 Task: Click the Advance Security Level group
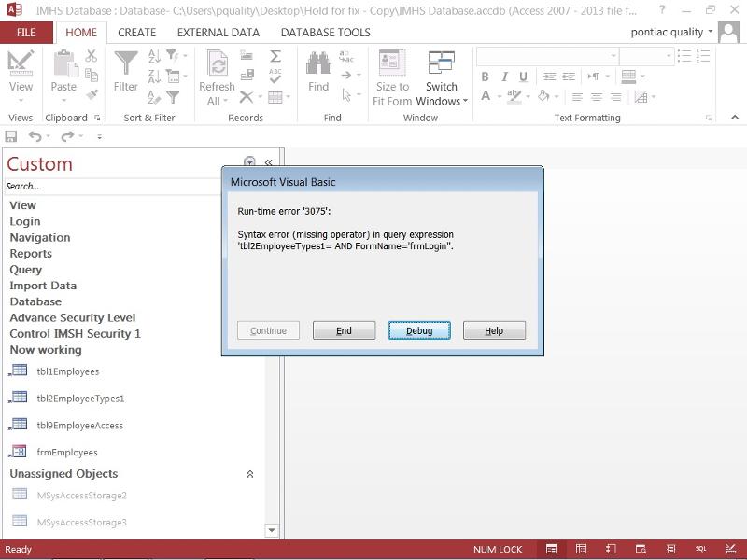pos(73,317)
